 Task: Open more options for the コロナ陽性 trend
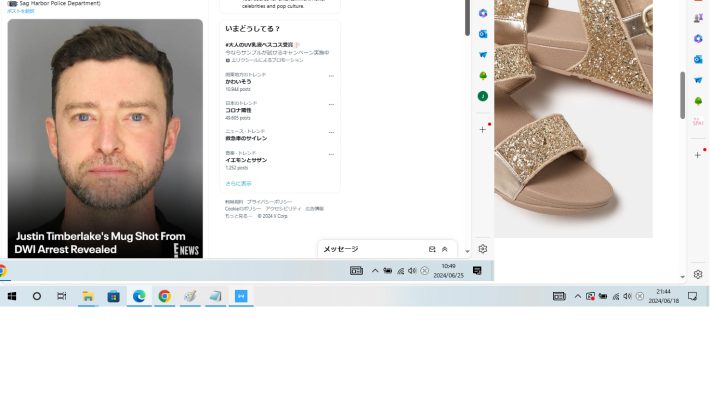[331, 105]
